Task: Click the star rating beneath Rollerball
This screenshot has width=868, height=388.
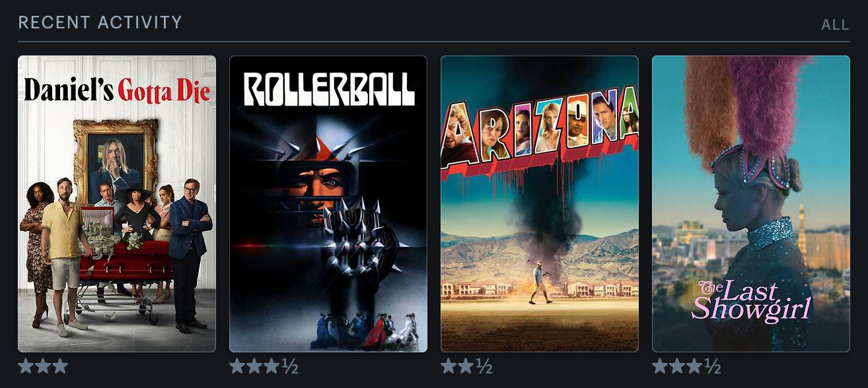Action: [264, 366]
